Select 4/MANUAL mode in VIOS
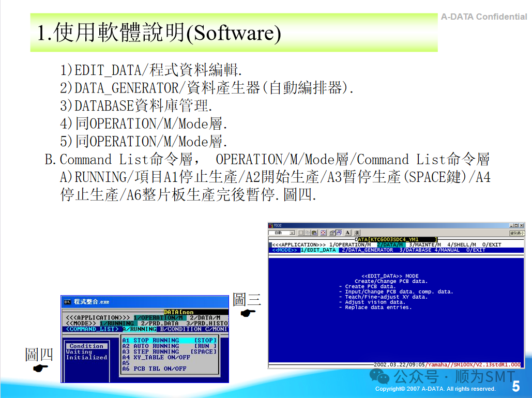 pyautogui.click(x=447, y=250)
